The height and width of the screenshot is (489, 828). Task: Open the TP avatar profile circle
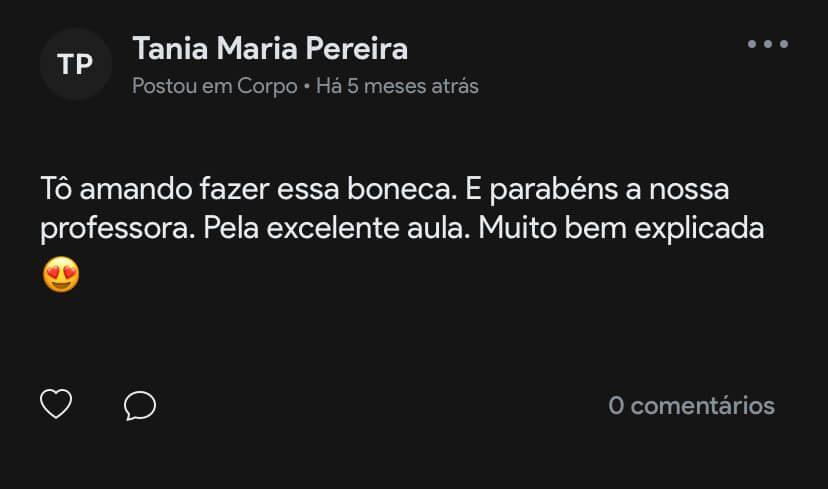point(76,64)
